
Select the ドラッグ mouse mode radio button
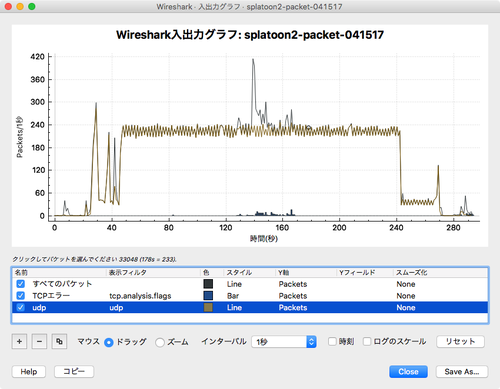pyautogui.click(x=109, y=342)
